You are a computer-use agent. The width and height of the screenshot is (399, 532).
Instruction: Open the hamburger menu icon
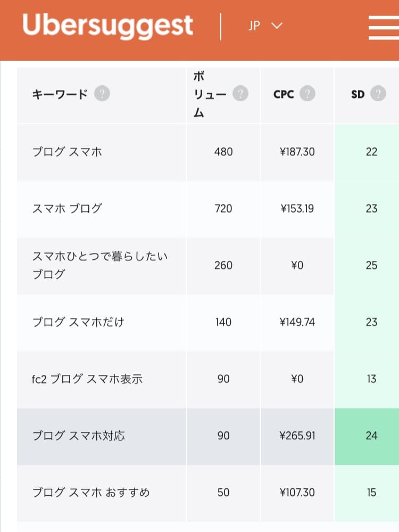click(384, 28)
